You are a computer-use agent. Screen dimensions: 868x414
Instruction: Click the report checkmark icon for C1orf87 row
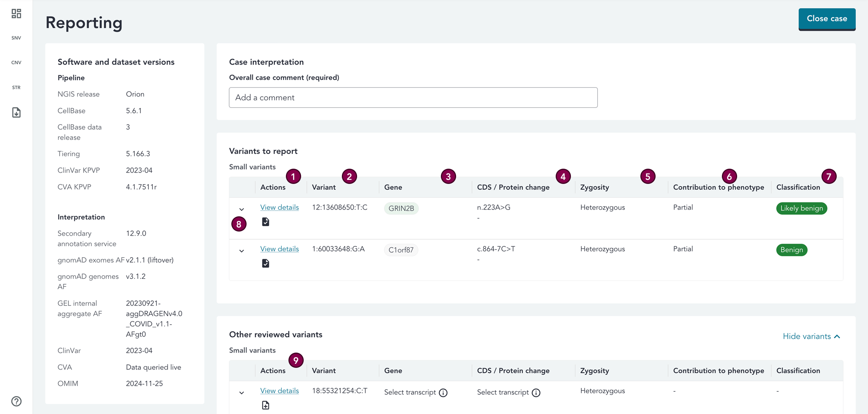266,263
